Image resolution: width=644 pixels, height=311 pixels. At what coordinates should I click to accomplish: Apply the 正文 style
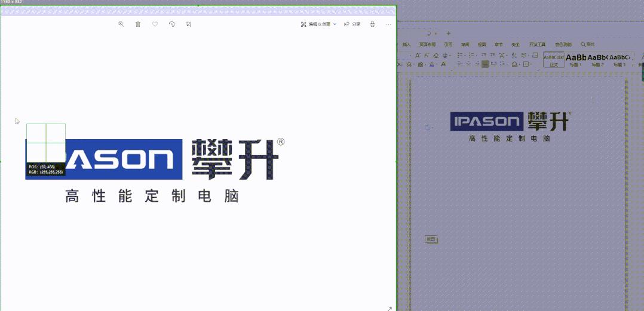pos(554,60)
